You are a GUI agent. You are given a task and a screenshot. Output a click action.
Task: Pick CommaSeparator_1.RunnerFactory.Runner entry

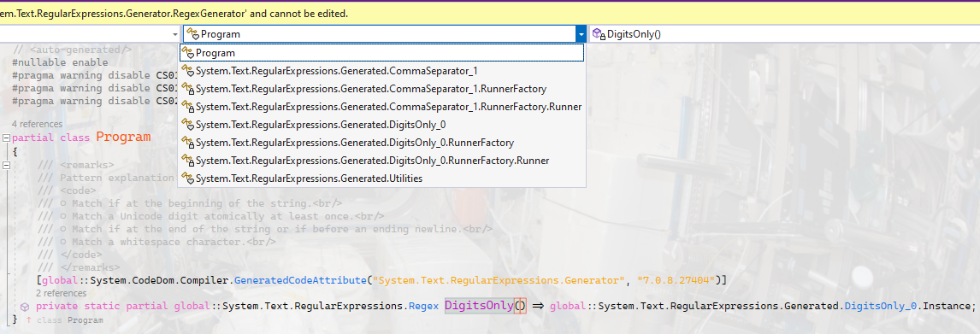[381, 107]
